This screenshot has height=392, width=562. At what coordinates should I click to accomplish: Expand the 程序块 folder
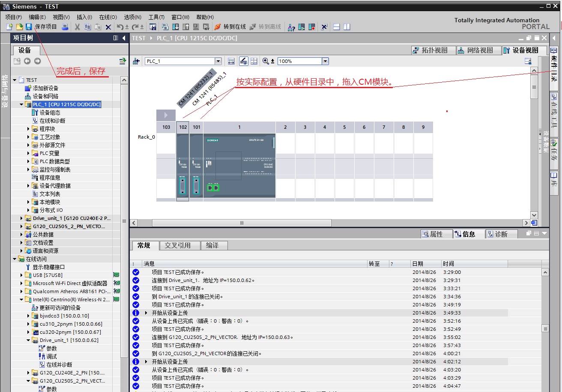pos(29,129)
